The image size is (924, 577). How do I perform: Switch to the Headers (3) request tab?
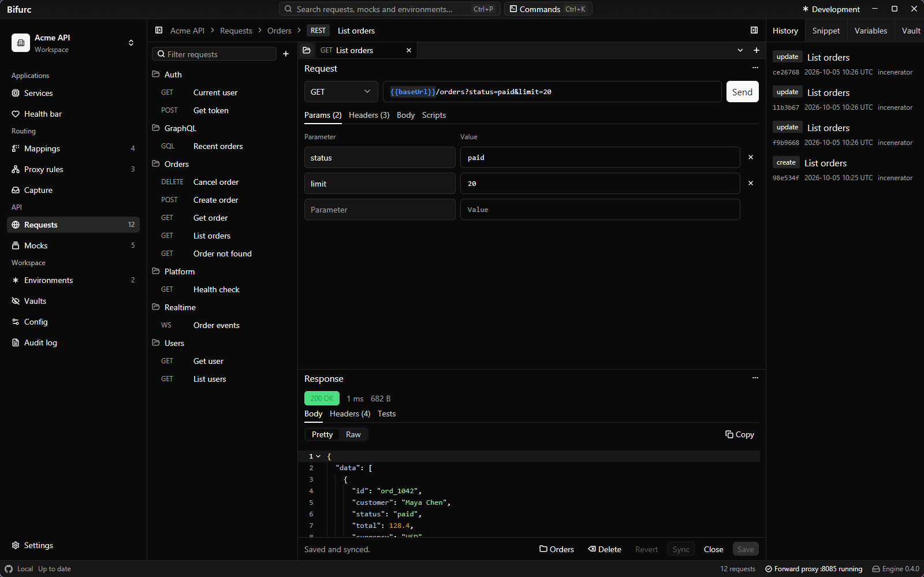[369, 115]
